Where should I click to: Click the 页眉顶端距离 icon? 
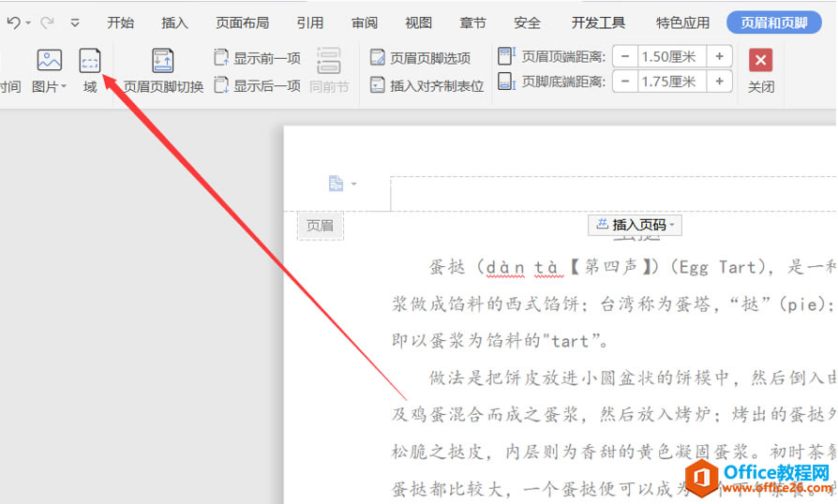click(505, 55)
